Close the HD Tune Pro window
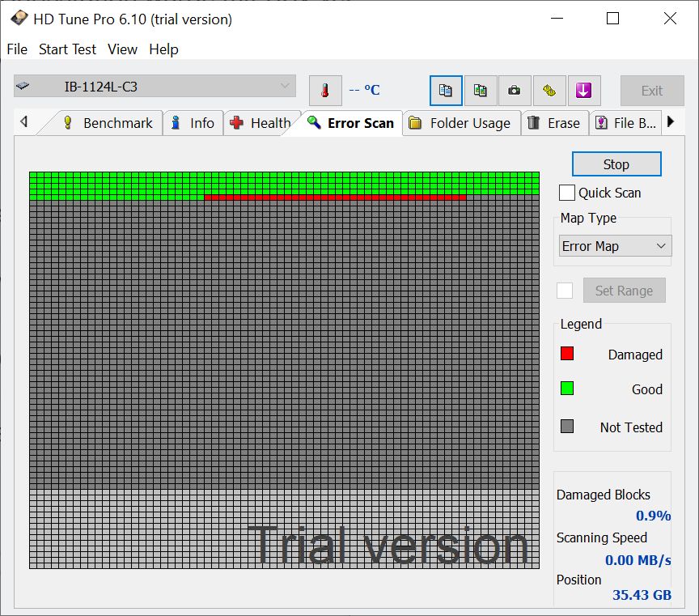The width and height of the screenshot is (699, 616). 670,19
